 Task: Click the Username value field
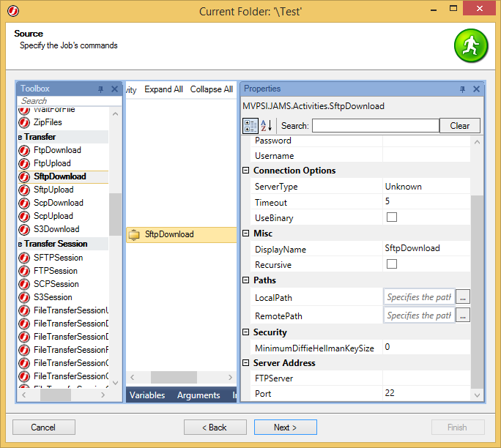coord(426,155)
